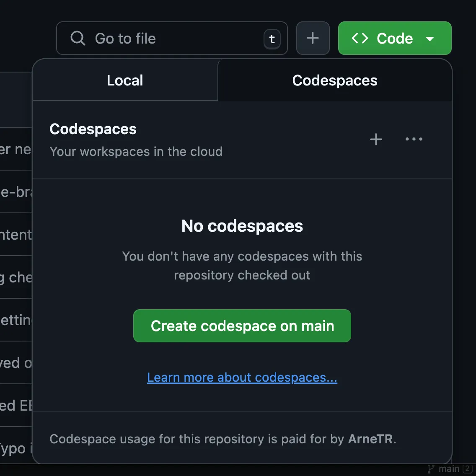This screenshot has height=476, width=476.
Task: Click the Go to file search field
Action: pos(172,38)
